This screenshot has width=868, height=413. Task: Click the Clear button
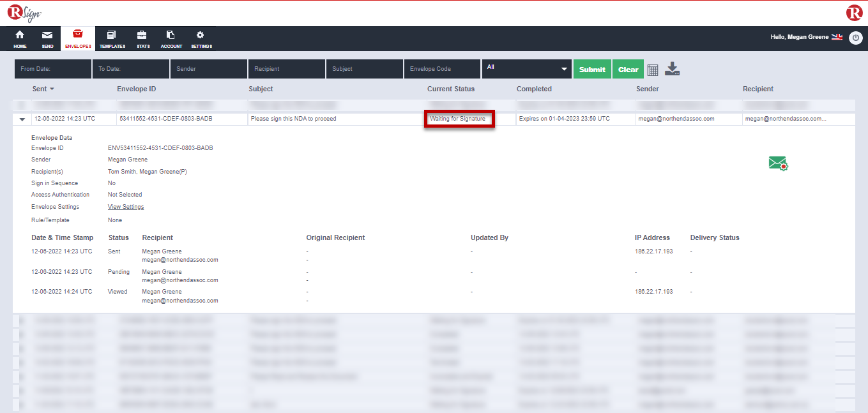pyautogui.click(x=628, y=69)
